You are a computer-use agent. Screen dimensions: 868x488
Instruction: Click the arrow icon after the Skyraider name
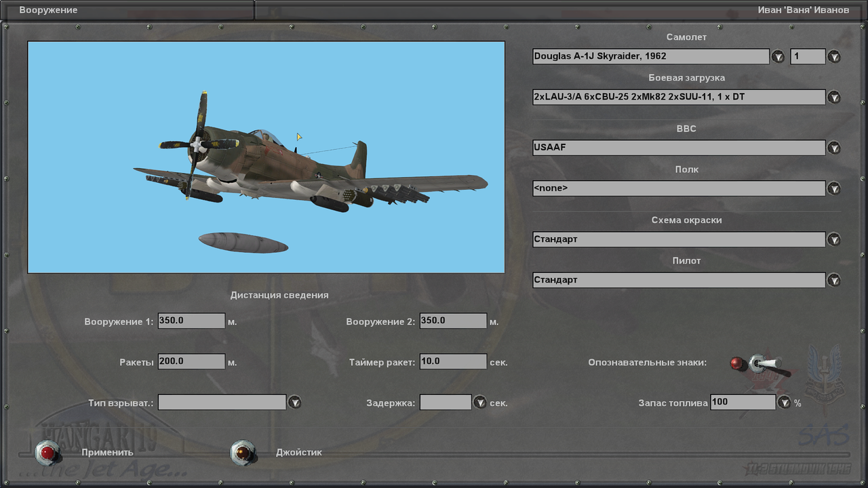(x=778, y=56)
